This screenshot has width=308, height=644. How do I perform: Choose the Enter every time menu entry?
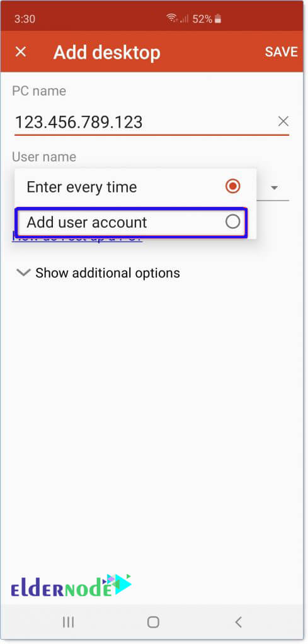point(135,187)
